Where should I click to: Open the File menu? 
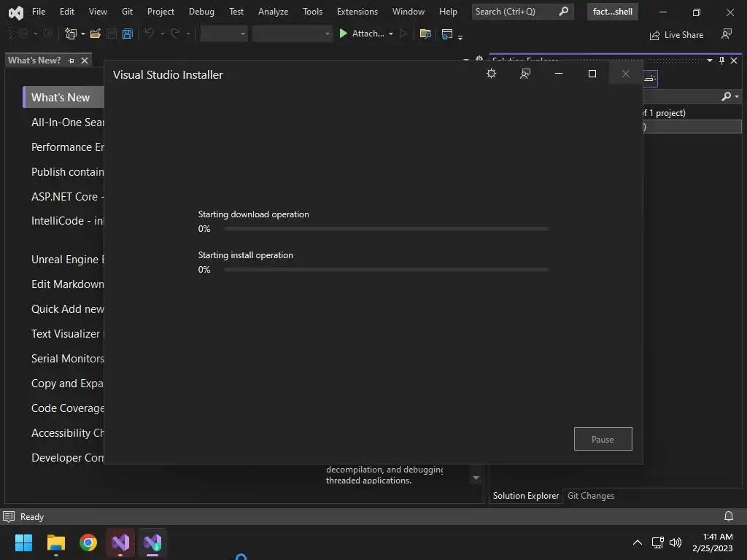(39, 12)
